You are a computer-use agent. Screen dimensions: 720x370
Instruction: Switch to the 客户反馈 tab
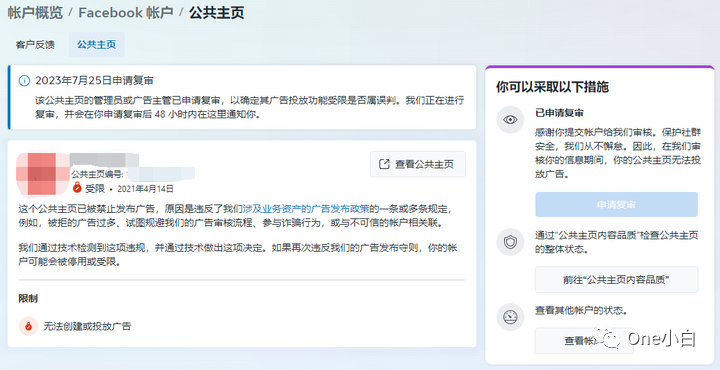(35, 45)
